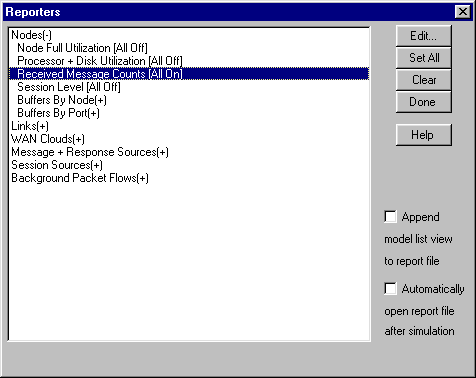Open the Edit... dialog button
Viewport: 476px width, 378px height.
pos(424,36)
